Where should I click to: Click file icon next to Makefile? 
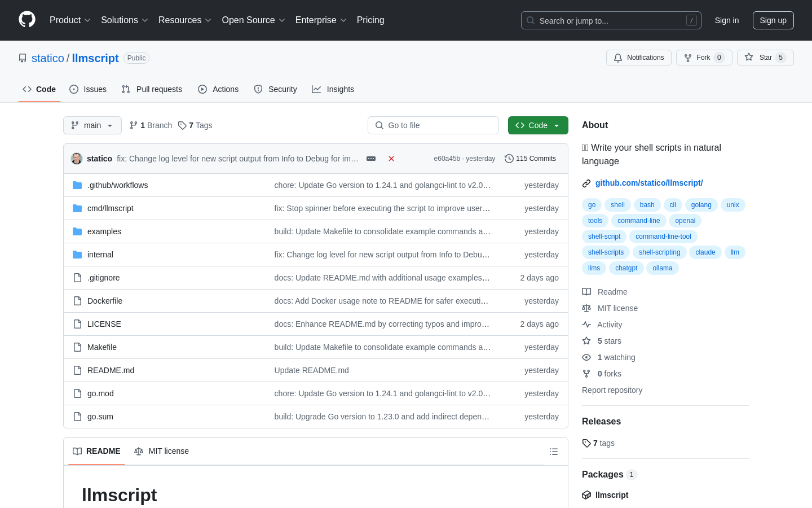coord(77,347)
